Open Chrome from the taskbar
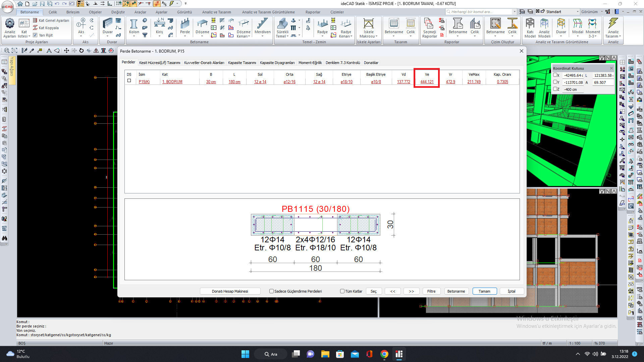Screen dimensions: 644x362 [384, 354]
